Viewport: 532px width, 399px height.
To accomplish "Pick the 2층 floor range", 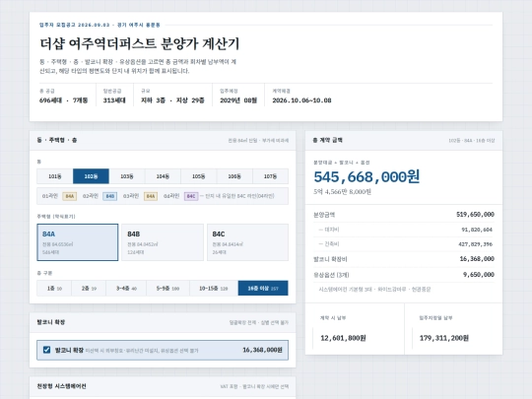I will click(89, 289).
